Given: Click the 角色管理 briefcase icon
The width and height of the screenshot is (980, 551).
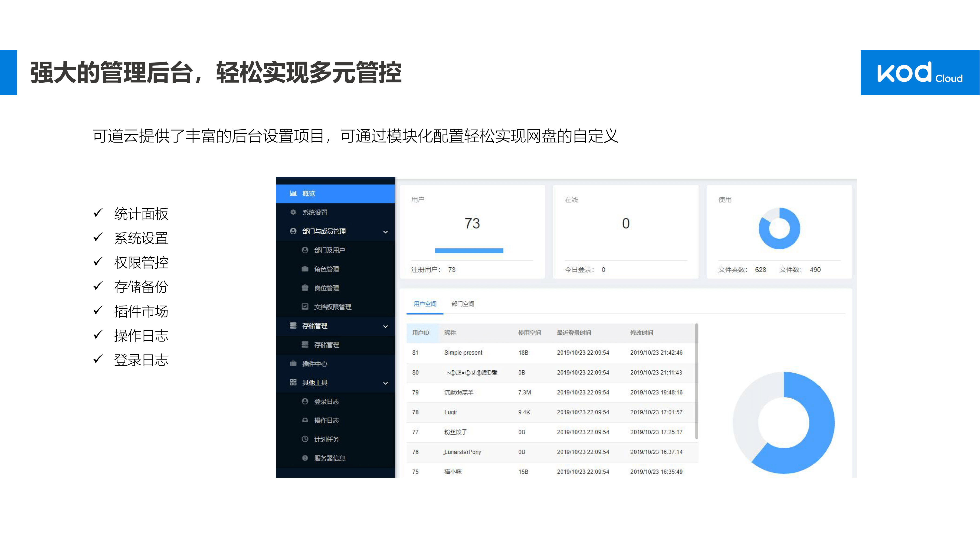Looking at the screenshot, I should pyautogui.click(x=305, y=269).
